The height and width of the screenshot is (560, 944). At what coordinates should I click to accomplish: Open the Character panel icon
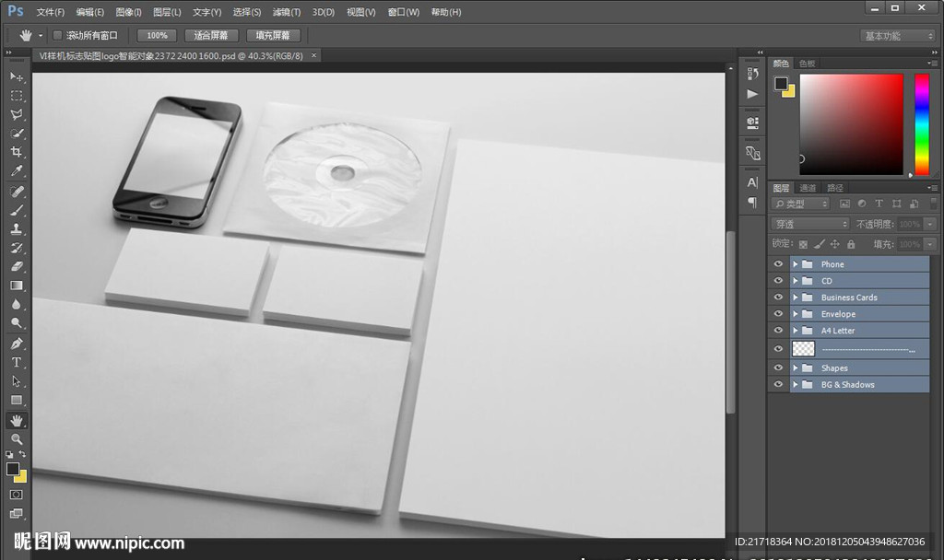[752, 182]
